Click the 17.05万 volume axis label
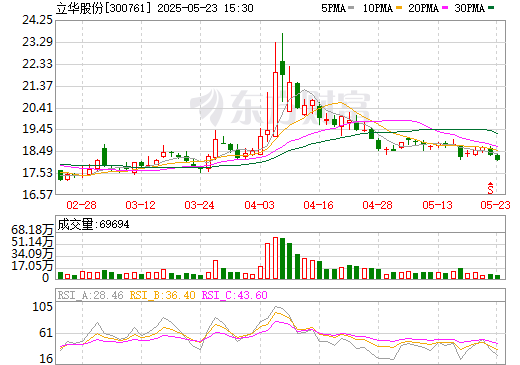This screenshot has width=520, height=365. [x=32, y=266]
